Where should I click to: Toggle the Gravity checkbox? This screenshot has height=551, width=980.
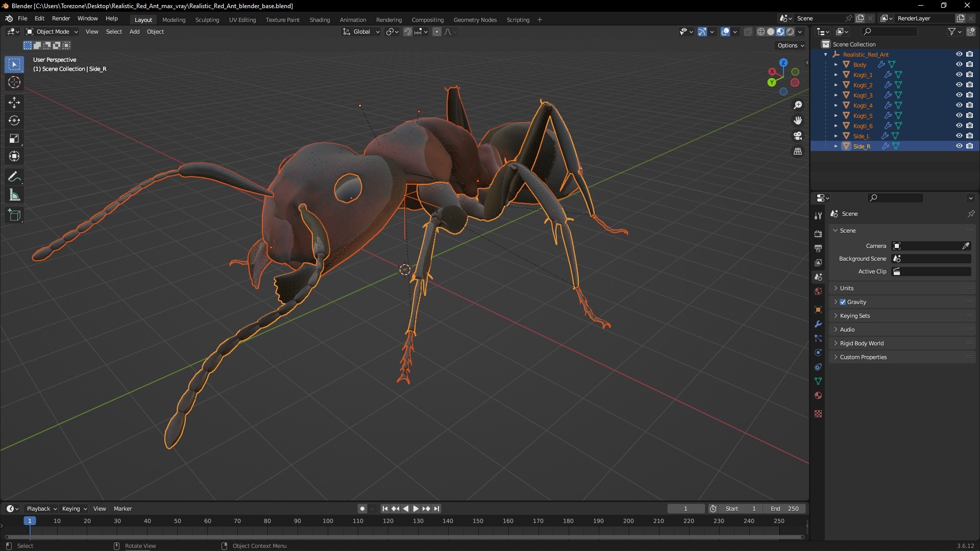tap(843, 302)
